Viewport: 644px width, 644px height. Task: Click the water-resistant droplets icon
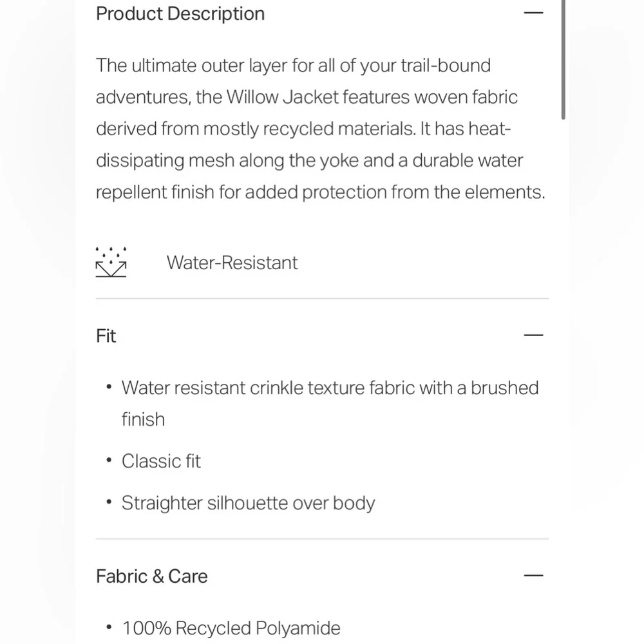pos(111,262)
